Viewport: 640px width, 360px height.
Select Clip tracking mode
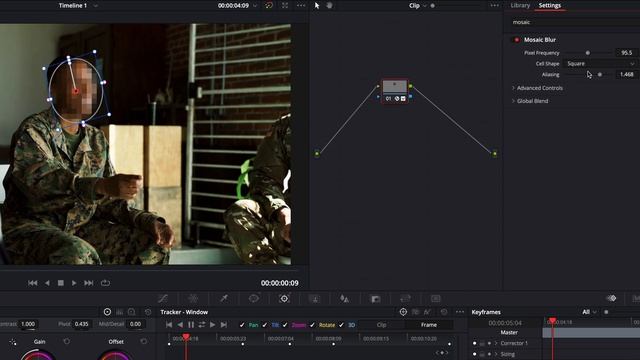pos(382,325)
